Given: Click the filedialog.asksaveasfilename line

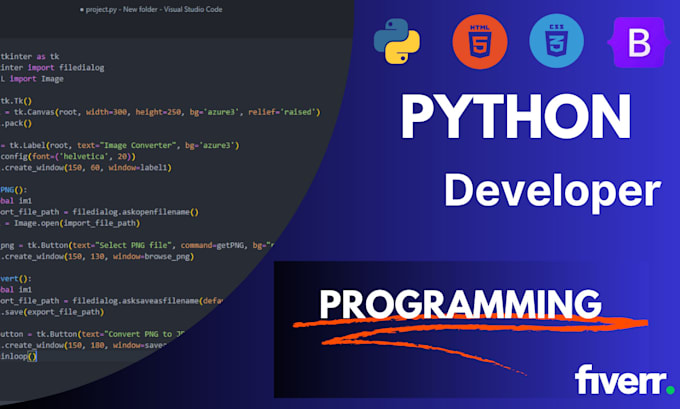Looking at the screenshot, I should coord(112,301).
